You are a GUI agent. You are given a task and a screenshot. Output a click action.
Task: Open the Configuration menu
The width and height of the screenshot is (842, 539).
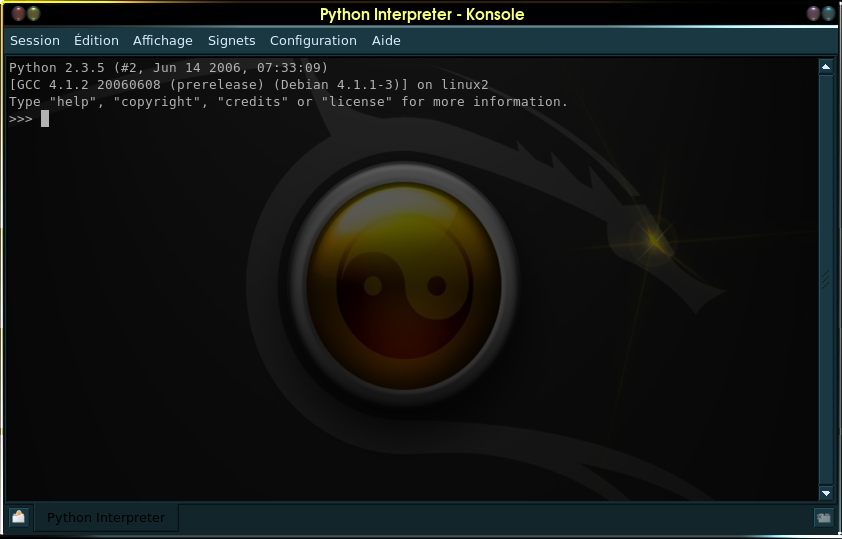coord(313,41)
